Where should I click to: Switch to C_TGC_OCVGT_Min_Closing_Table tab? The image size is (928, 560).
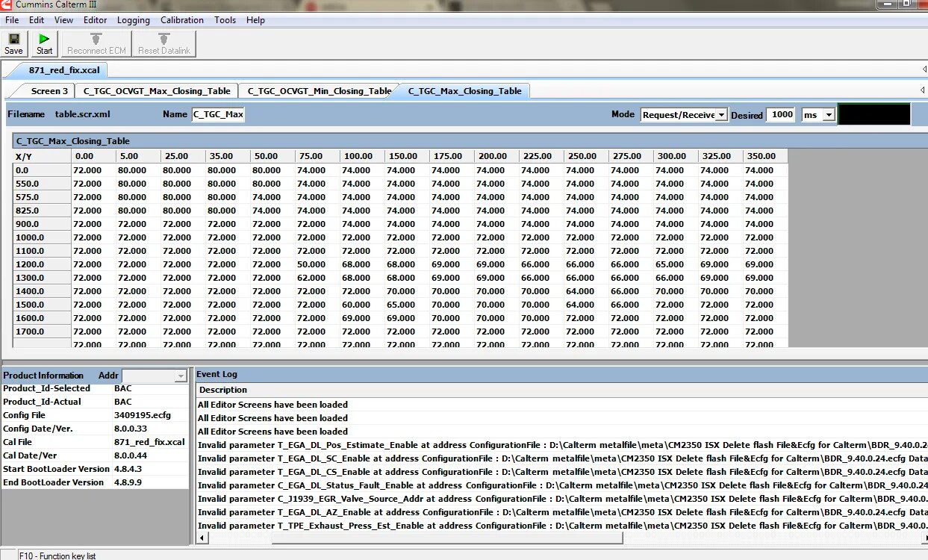click(x=320, y=91)
